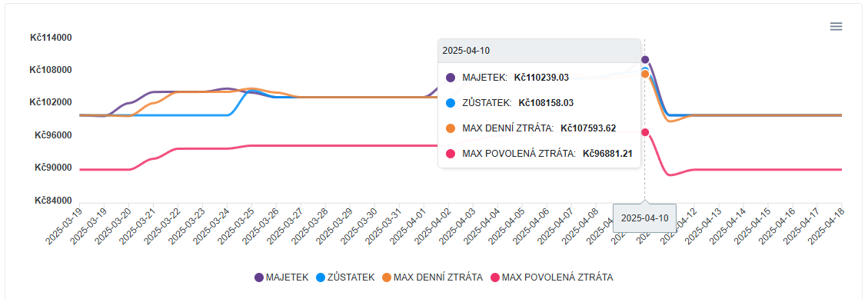Click the pink data marker at 2025-04-10

pos(645,131)
